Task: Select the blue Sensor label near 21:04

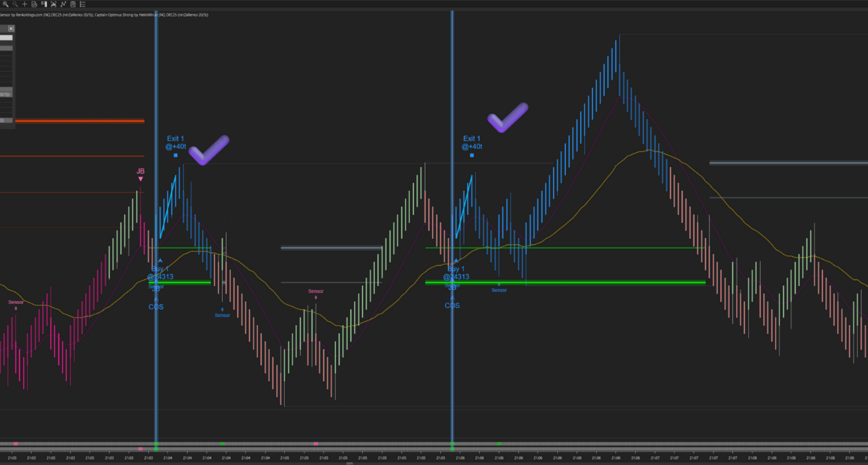Action: point(222,315)
